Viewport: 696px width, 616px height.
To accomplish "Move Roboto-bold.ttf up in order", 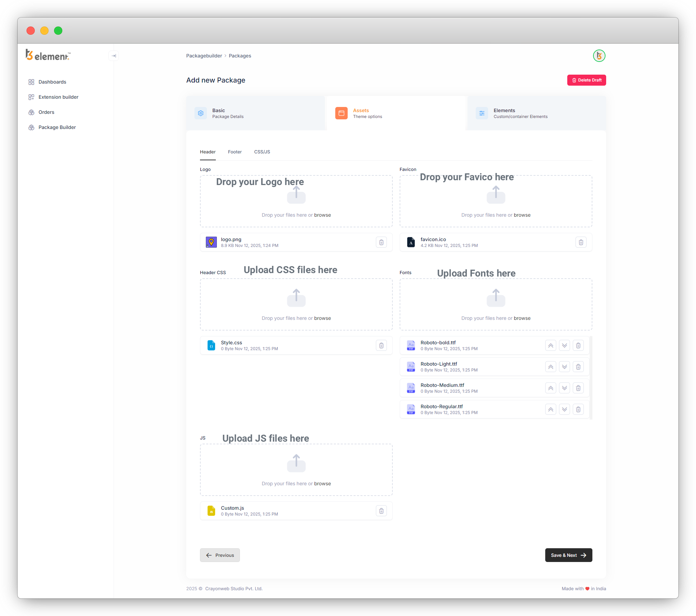I will pyautogui.click(x=550, y=345).
